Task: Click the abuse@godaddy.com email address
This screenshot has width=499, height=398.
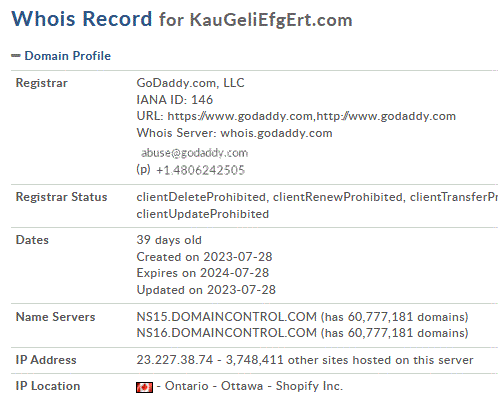Action: [194, 153]
